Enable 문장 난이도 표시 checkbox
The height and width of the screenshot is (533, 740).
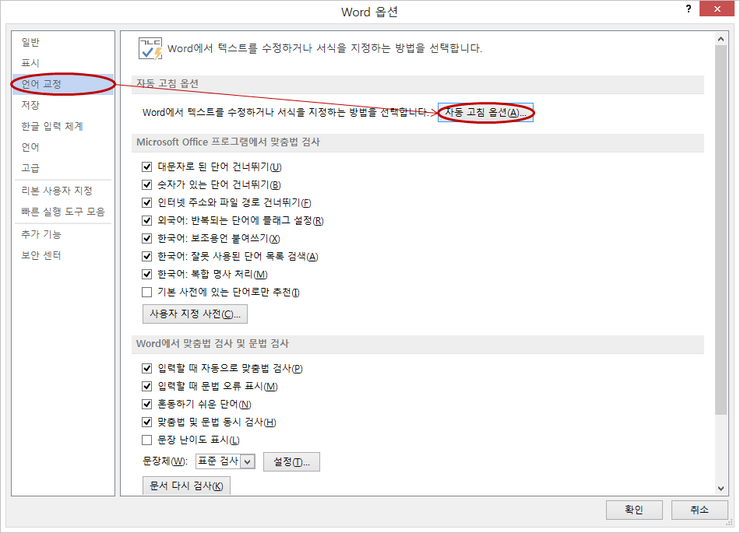[x=147, y=440]
